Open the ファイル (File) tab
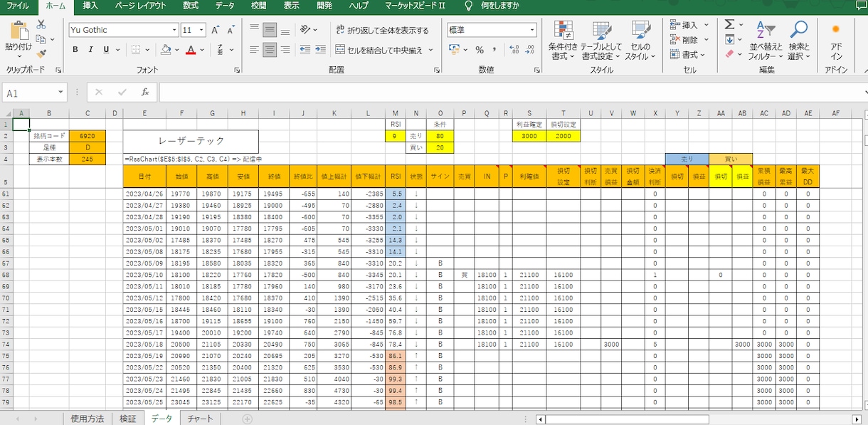Screen dimensions: 868x425 point(18,6)
